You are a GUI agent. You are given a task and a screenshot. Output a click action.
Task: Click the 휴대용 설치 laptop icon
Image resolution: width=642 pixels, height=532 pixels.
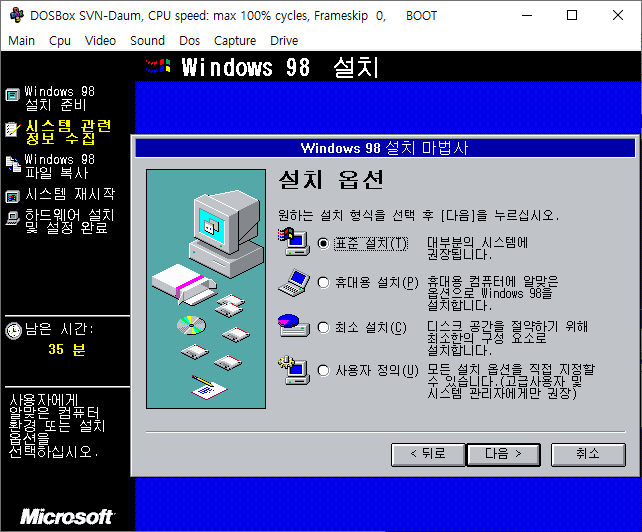[x=294, y=283]
